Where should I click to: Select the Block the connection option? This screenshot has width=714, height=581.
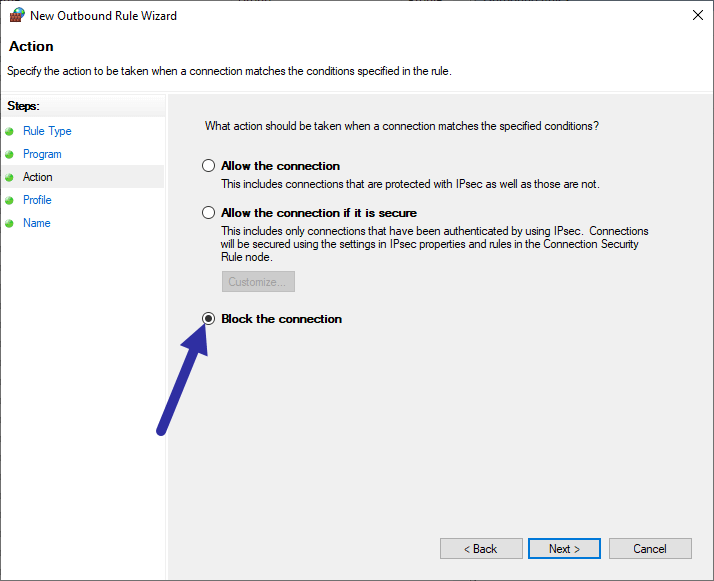[209, 318]
